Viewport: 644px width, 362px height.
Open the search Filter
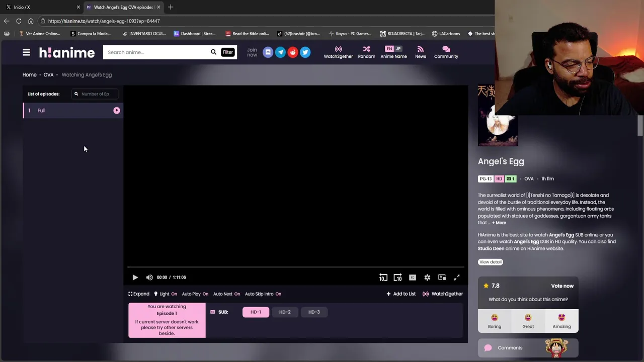pos(227,52)
